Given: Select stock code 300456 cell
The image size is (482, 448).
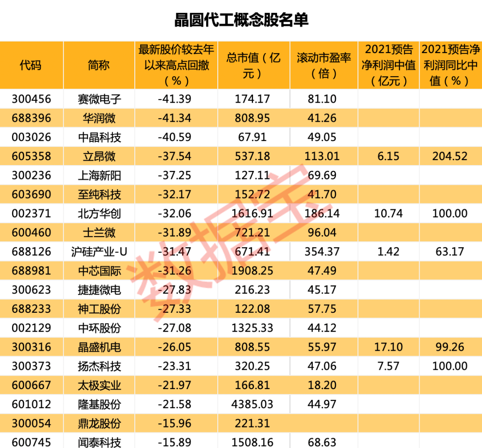Looking at the screenshot, I should 31,99.
